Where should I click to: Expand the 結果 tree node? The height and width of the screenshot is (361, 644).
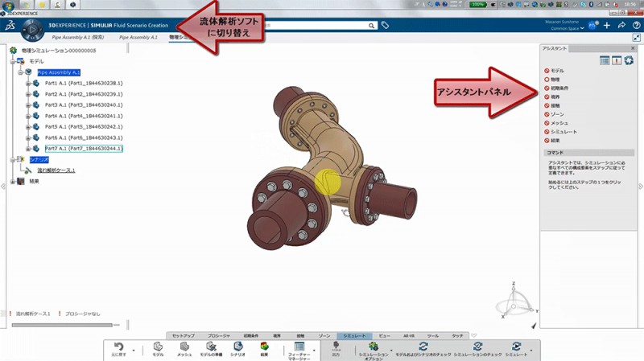click(x=12, y=181)
